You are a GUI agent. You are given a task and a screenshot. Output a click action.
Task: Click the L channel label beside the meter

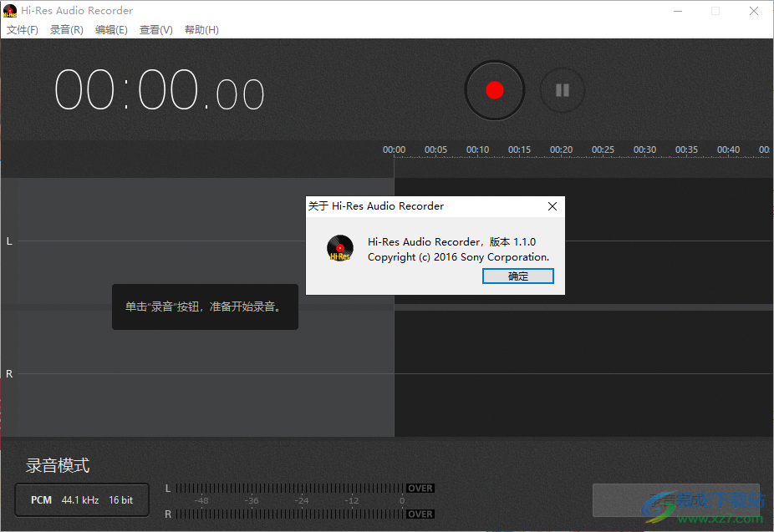pos(167,488)
